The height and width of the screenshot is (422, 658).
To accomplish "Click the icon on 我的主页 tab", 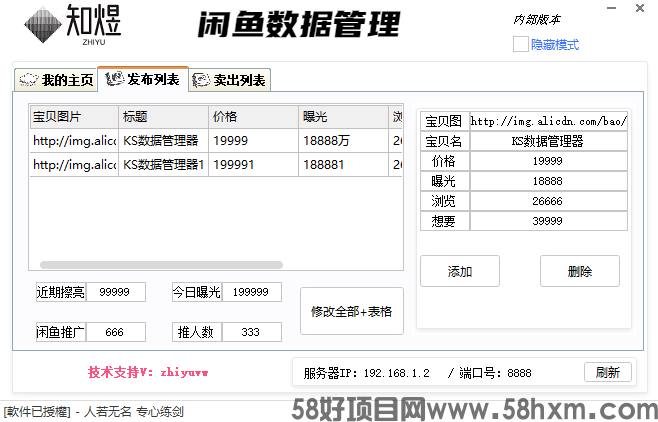I will 29,80.
